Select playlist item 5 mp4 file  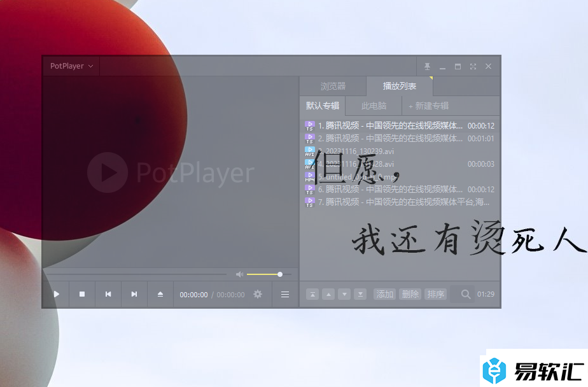click(x=400, y=176)
